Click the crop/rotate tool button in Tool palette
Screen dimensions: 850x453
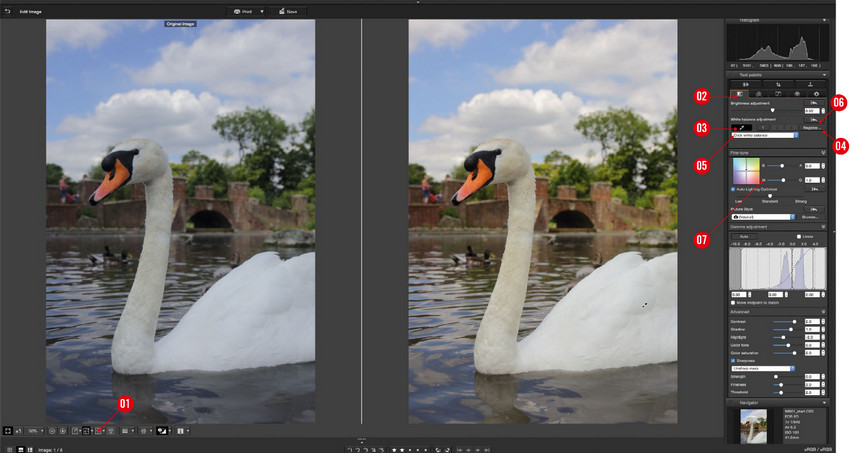click(x=778, y=85)
